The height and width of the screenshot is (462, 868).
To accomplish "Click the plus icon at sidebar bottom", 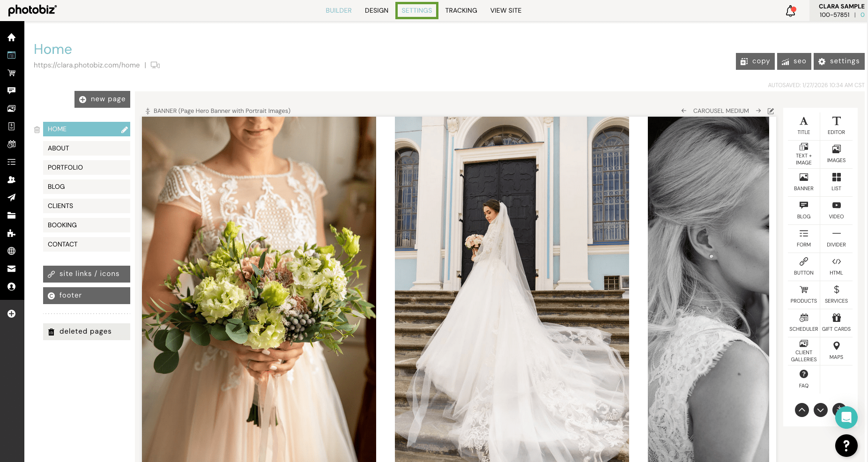I will pos(12,313).
